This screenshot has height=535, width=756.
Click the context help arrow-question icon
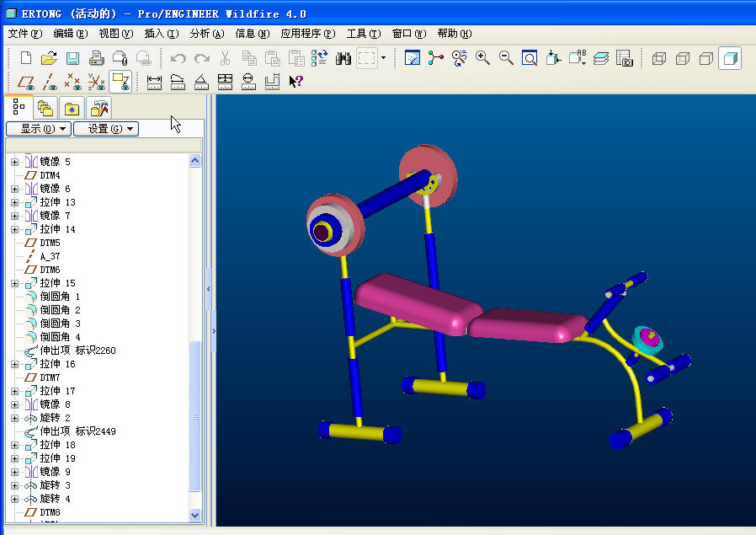295,81
